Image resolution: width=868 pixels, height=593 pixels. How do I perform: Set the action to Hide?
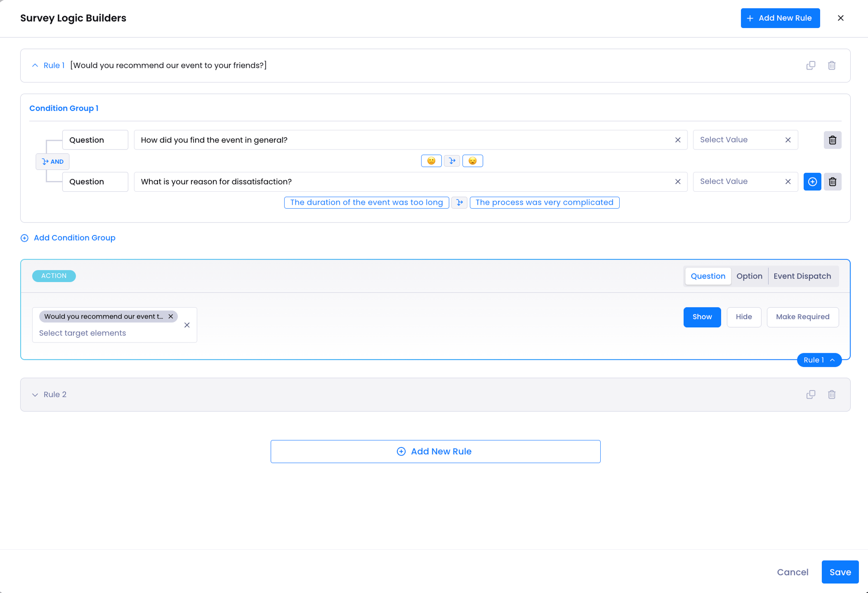click(744, 317)
